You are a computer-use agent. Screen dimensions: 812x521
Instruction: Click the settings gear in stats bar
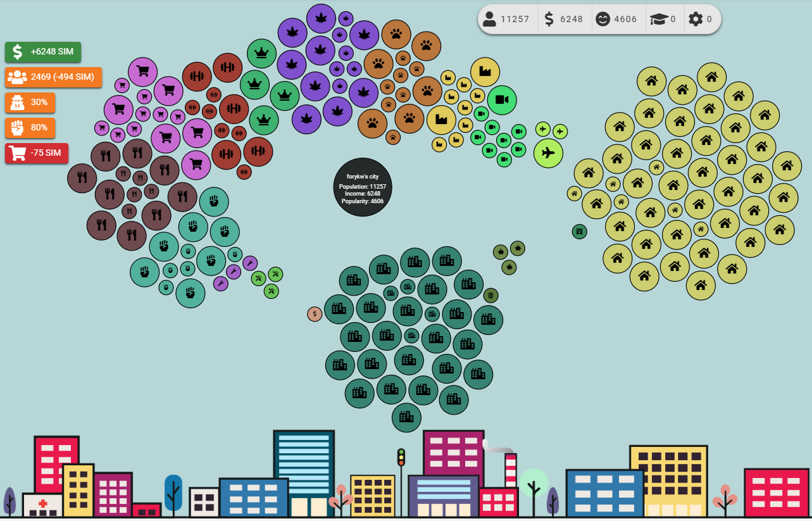click(x=696, y=19)
